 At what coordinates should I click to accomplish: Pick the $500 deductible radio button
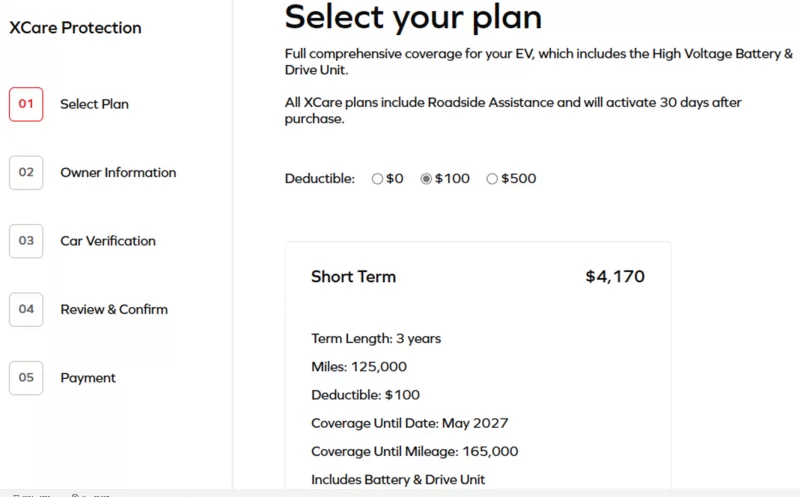pyautogui.click(x=492, y=179)
